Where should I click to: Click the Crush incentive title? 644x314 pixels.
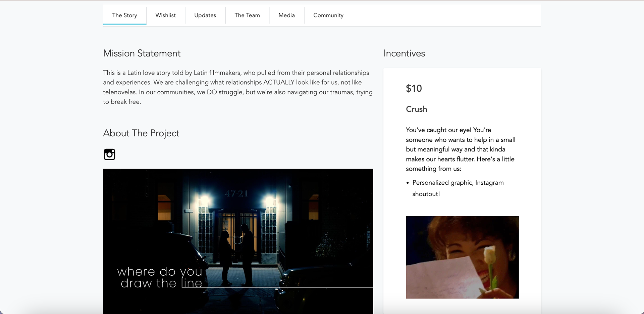[x=417, y=109]
